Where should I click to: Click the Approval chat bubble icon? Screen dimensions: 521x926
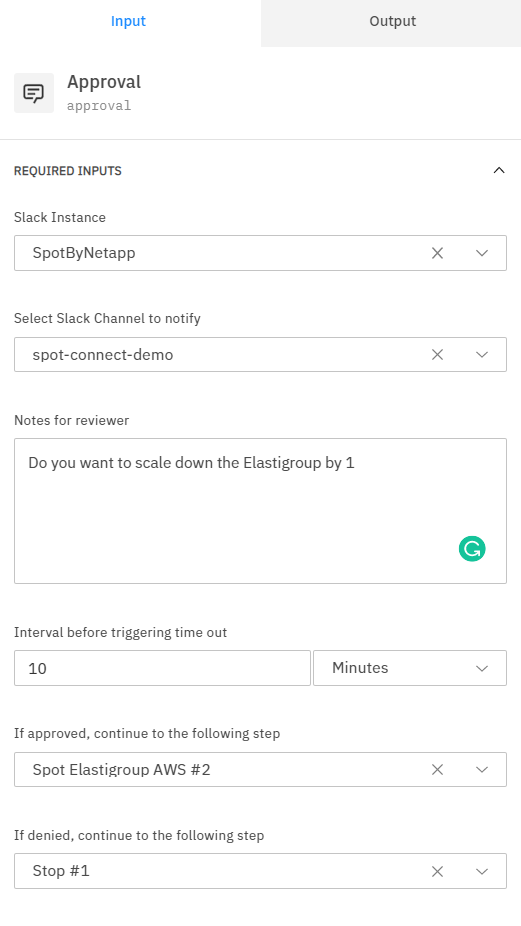point(34,93)
